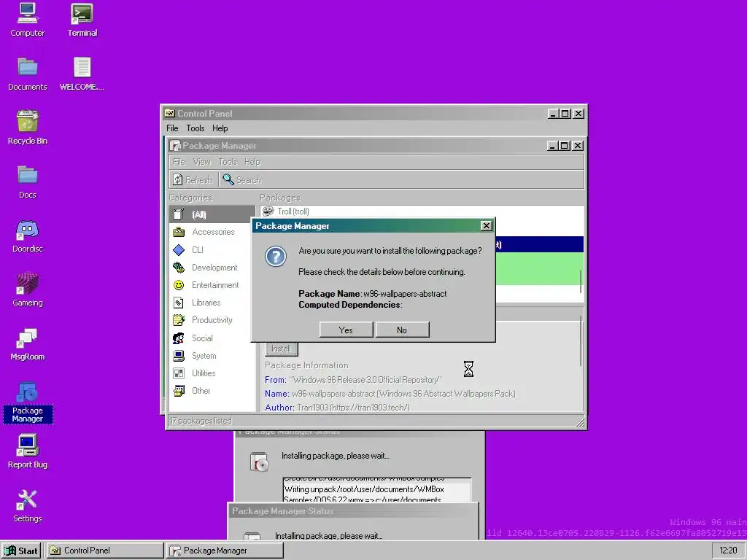Click the Author Tran1903 info line
This screenshot has height=560, width=747.
point(337,407)
